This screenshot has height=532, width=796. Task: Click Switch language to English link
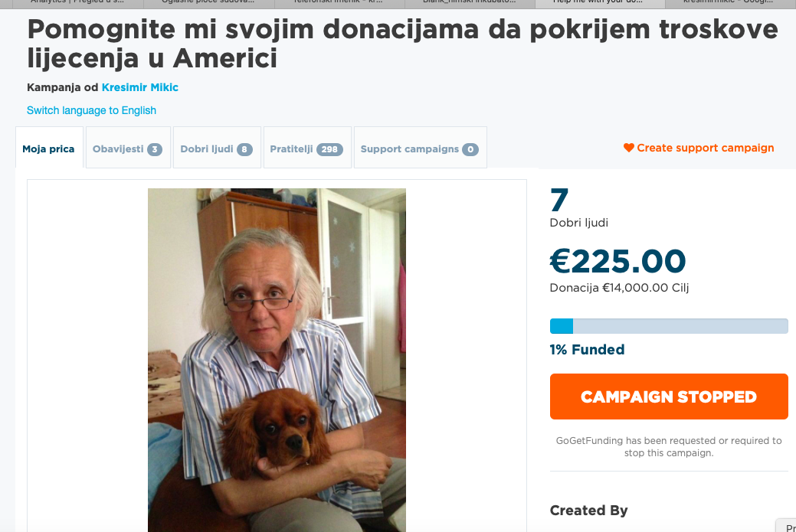click(x=91, y=110)
